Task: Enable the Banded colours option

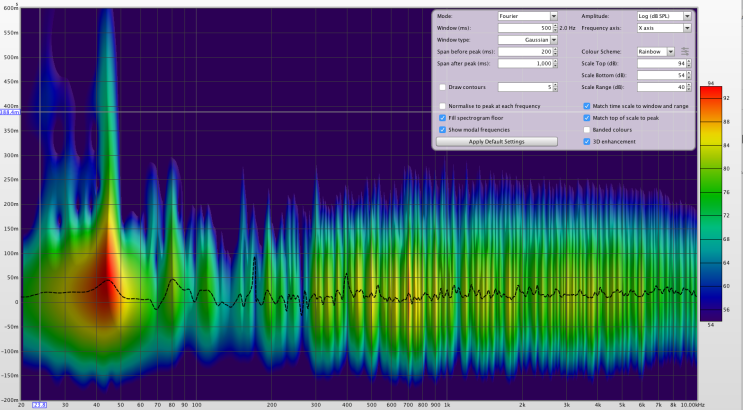Action: coord(587,129)
